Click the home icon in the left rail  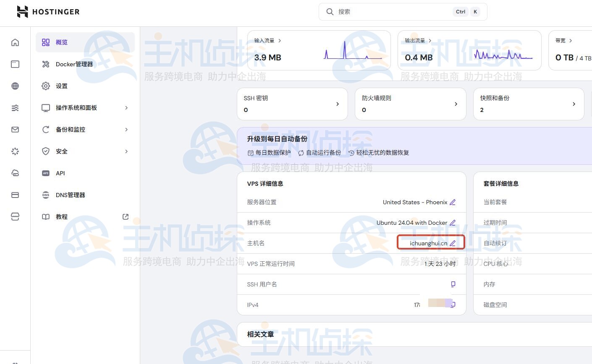[x=15, y=42]
